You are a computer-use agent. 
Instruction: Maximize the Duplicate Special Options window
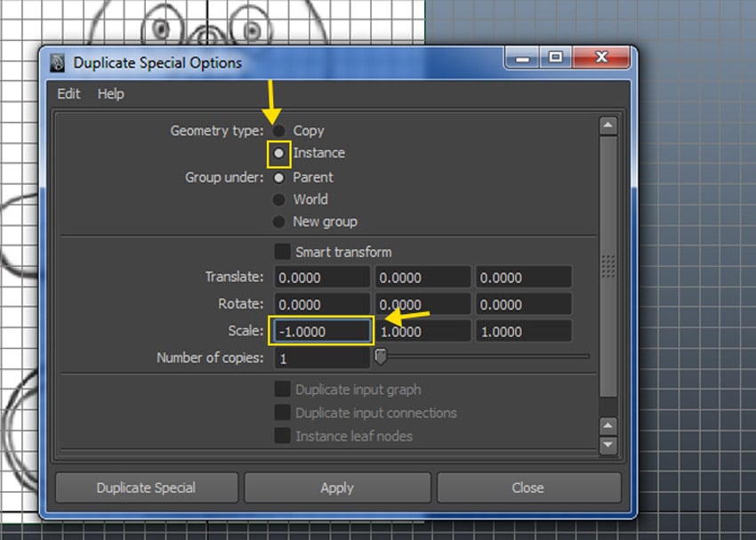coord(555,58)
